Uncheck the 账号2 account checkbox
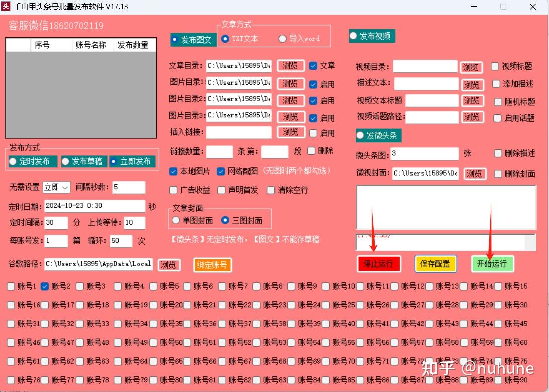This screenshot has height=392, width=549. click(45, 286)
